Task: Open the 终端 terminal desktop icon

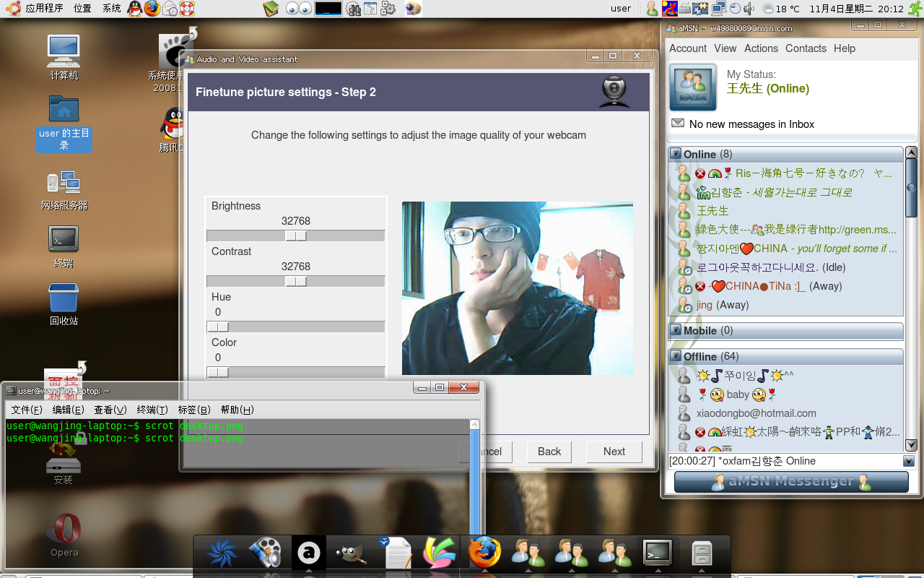Action: click(x=64, y=247)
